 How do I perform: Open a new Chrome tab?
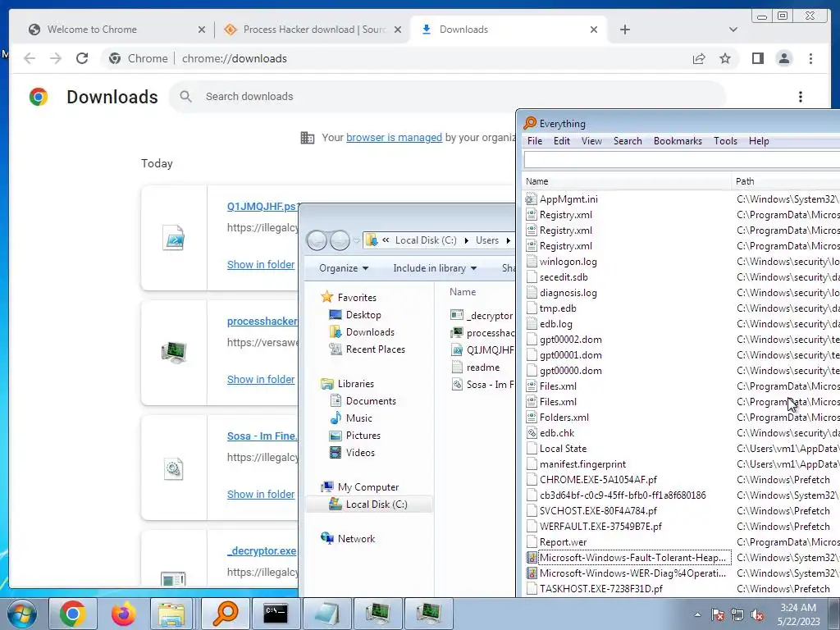point(624,30)
